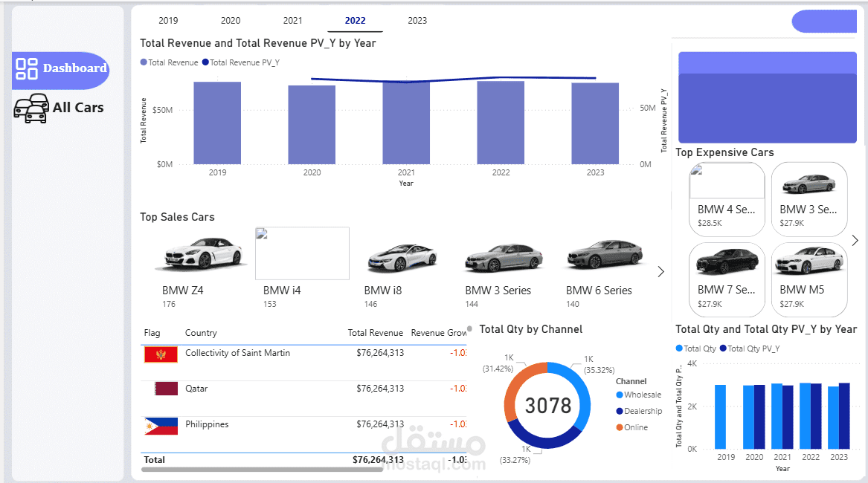Open All Cars page via cars icon
This screenshot has width=868, height=483.
click(x=31, y=108)
